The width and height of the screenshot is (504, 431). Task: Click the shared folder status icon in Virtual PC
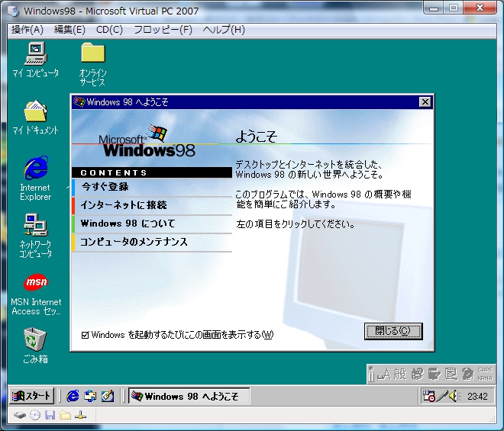click(x=65, y=415)
